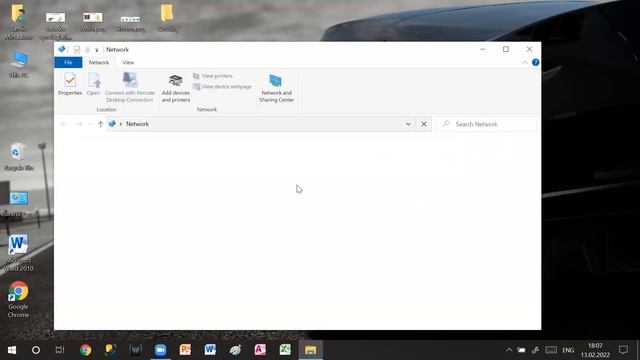The image size is (640, 360).
Task: Click the Back navigation arrow
Action: tap(64, 124)
